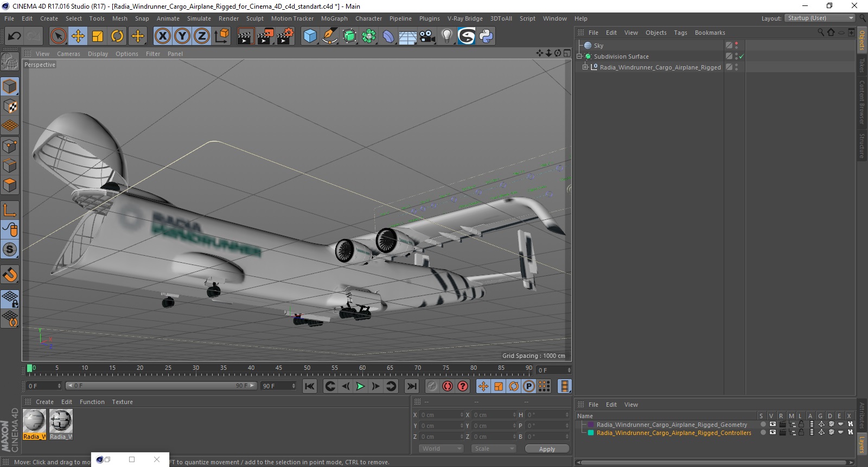868x467 pixels.
Task: Open the World coordinate dropdown
Action: pos(441,449)
